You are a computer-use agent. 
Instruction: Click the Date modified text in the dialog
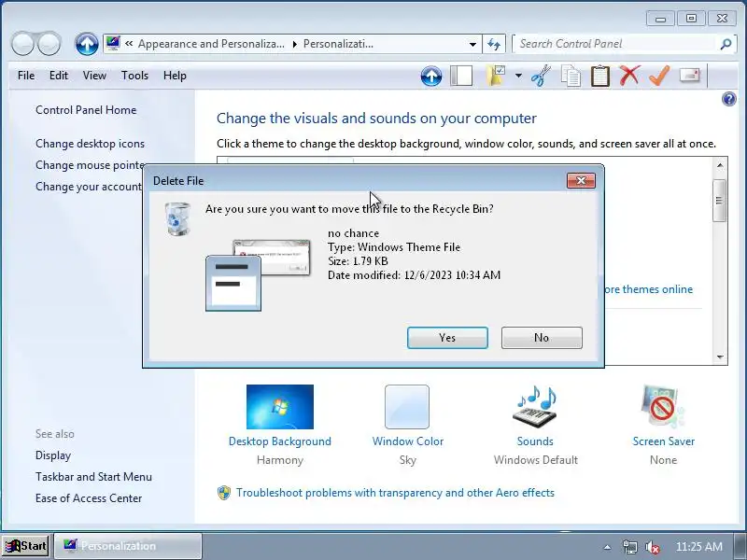point(414,275)
